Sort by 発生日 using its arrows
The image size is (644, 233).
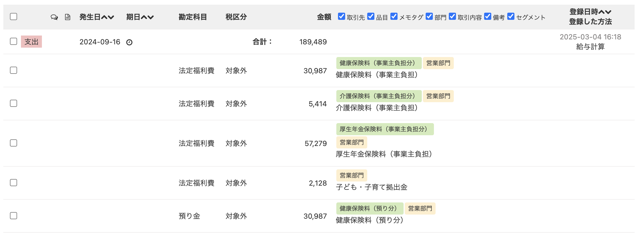[x=108, y=17]
